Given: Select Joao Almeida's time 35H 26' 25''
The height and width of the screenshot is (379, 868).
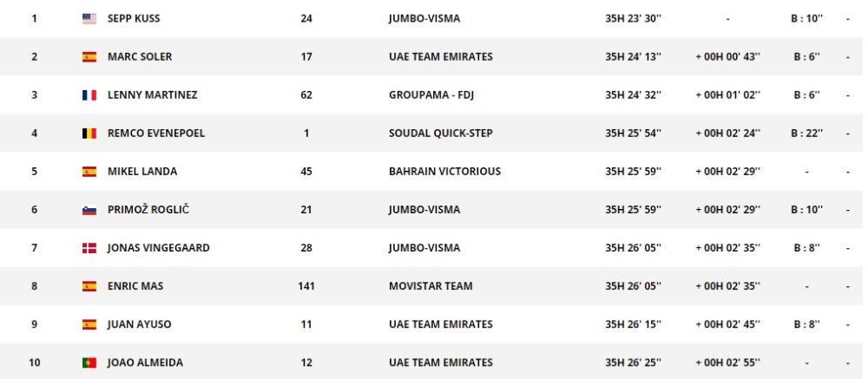Looking at the screenshot, I should (x=634, y=363).
